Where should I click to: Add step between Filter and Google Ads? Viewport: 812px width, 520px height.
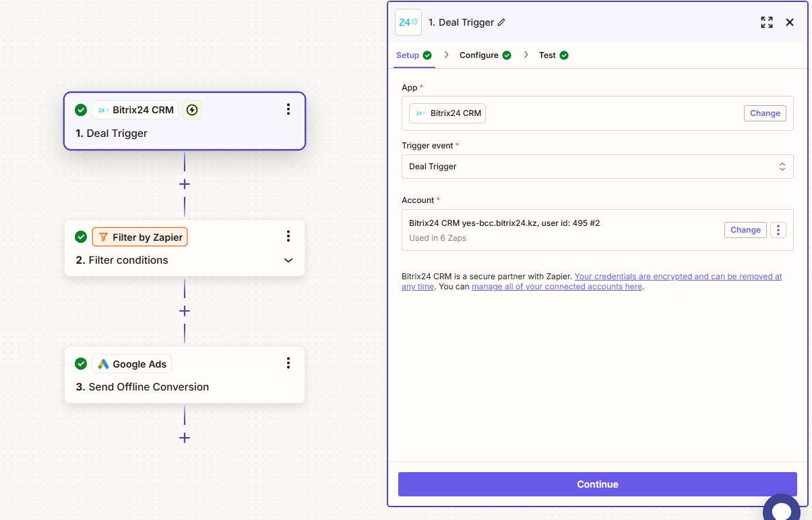click(185, 311)
